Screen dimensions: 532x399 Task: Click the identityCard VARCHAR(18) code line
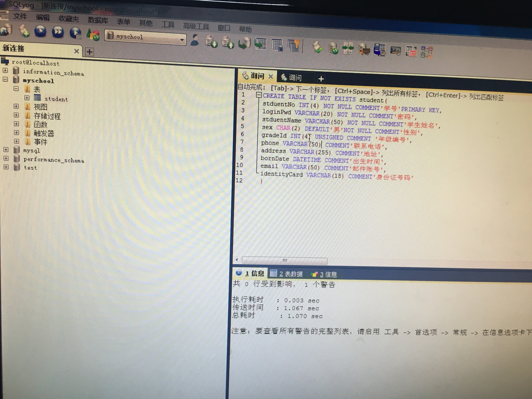[337, 176]
